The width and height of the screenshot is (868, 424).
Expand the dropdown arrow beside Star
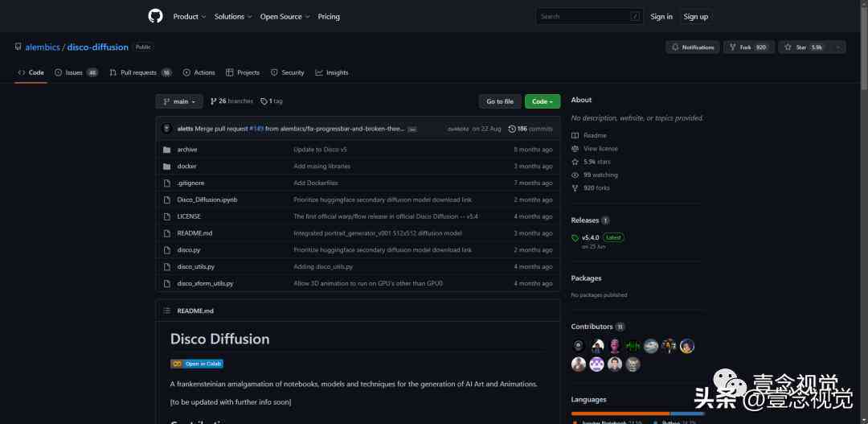(837, 47)
